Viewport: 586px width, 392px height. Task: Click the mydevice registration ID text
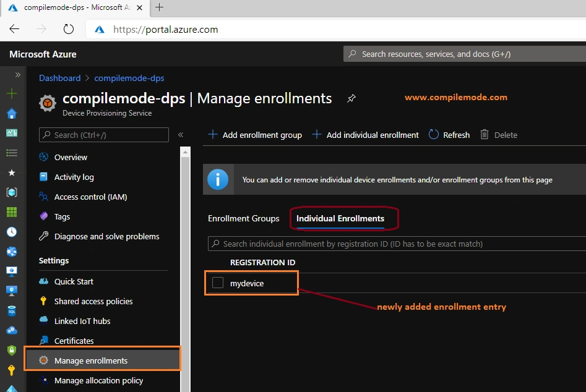(x=247, y=283)
